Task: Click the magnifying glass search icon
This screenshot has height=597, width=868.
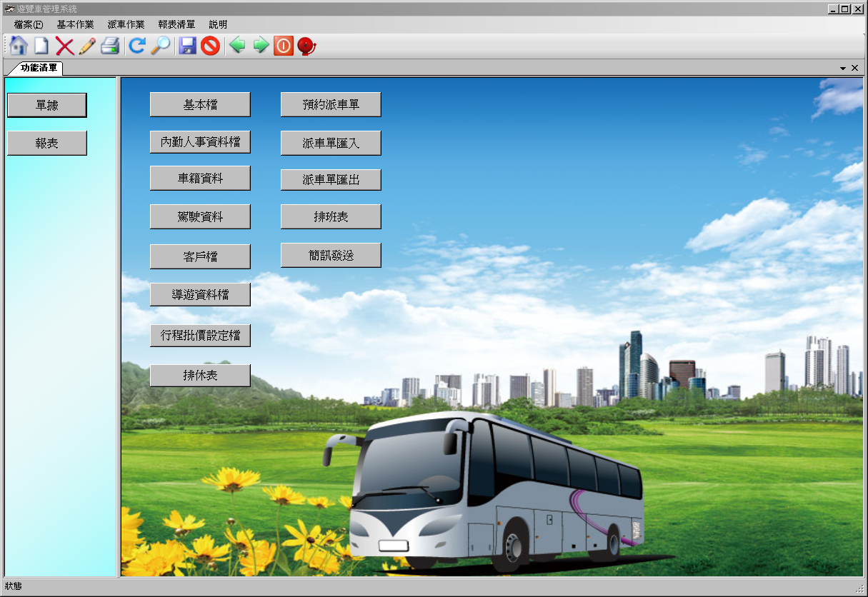Action: click(160, 46)
